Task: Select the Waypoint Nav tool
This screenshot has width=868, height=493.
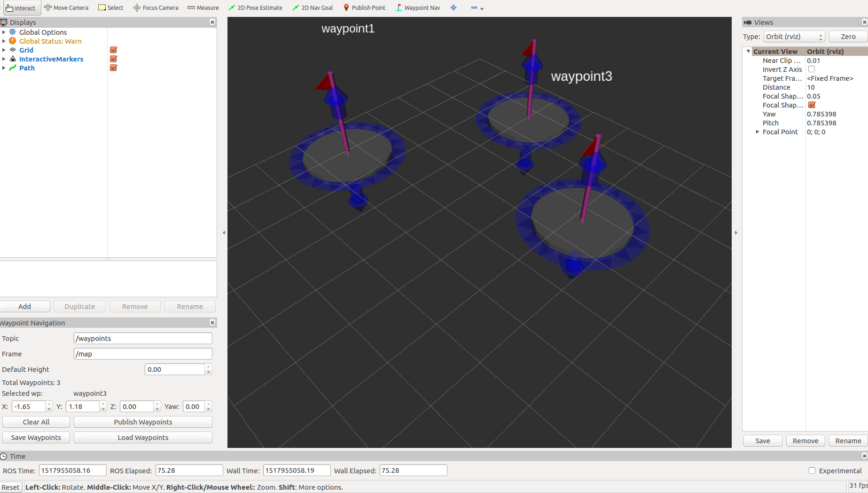Action: pos(418,8)
